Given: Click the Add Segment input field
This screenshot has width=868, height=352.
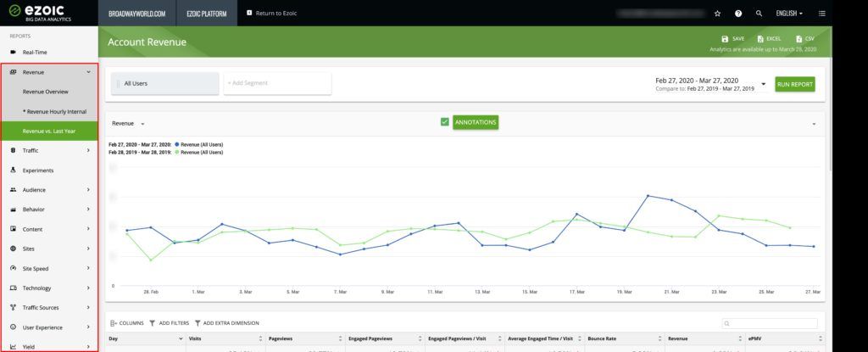Looking at the screenshot, I should point(277,83).
